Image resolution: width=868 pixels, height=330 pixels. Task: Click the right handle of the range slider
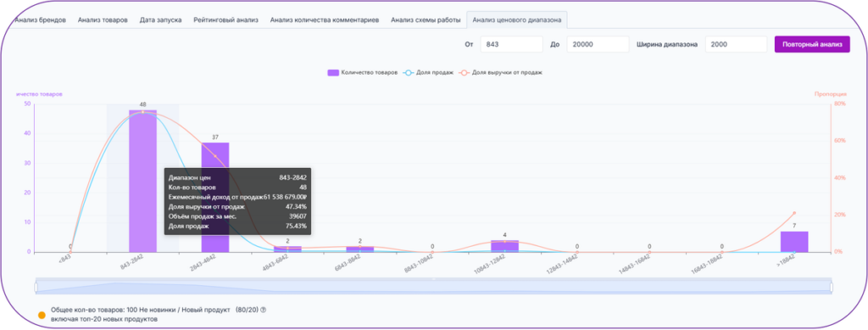tap(832, 287)
